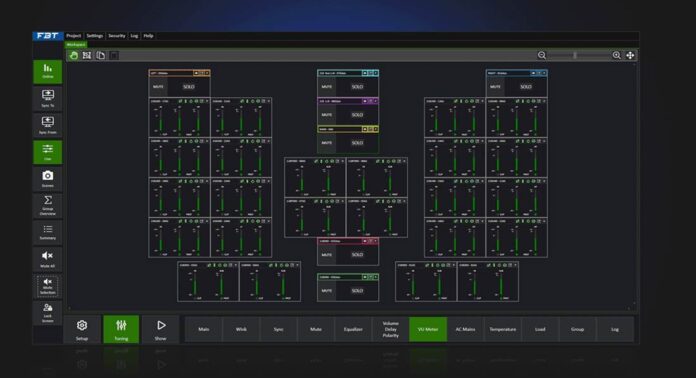Select the Workspace tab
The height and width of the screenshot is (378, 696).
(x=76, y=45)
